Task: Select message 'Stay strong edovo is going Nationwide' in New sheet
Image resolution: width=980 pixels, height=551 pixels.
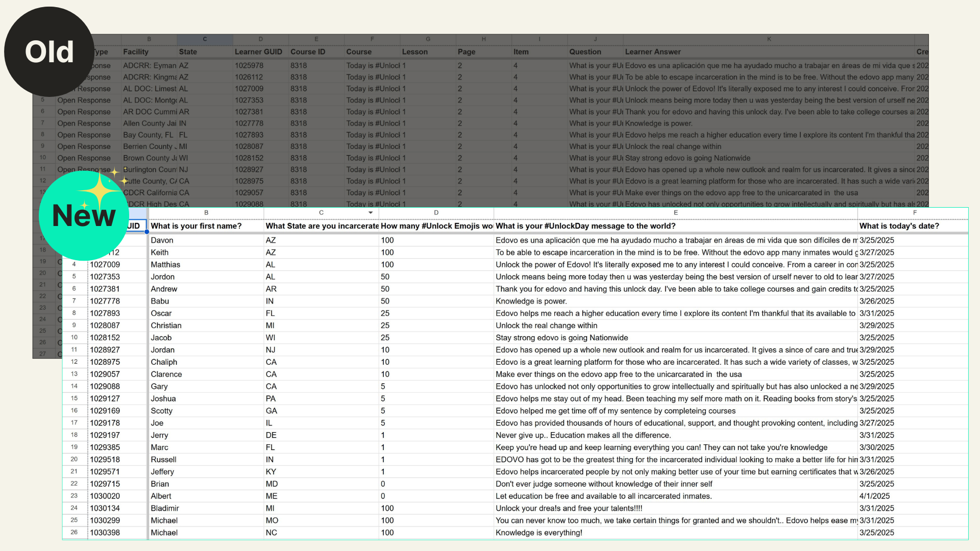Action: pos(676,338)
